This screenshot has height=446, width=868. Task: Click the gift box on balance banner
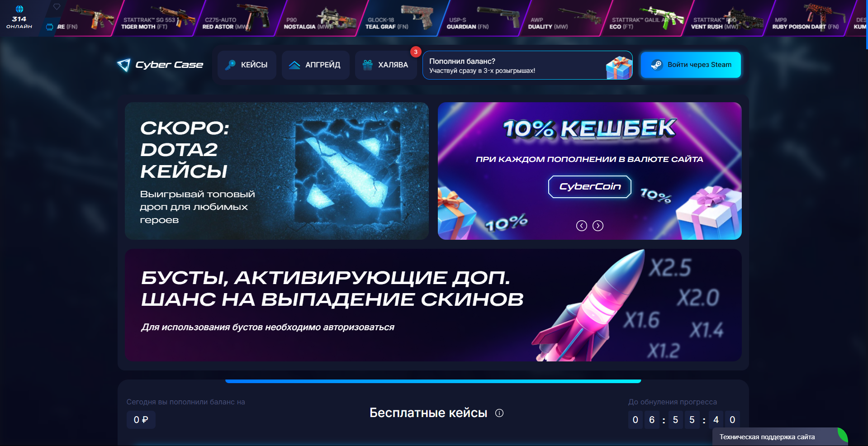click(x=619, y=68)
